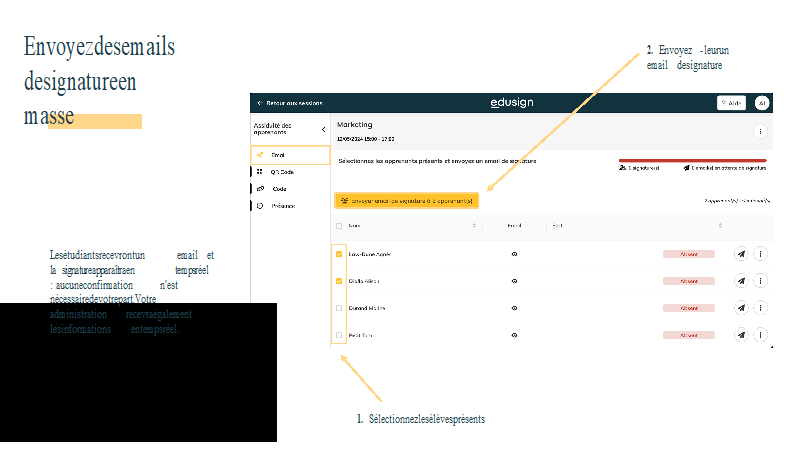Sort by the last column header arrows

pyautogui.click(x=720, y=226)
